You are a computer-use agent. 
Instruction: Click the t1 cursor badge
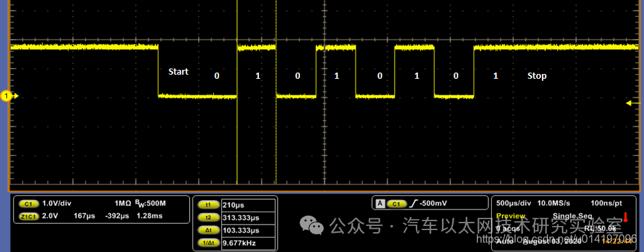209,205
